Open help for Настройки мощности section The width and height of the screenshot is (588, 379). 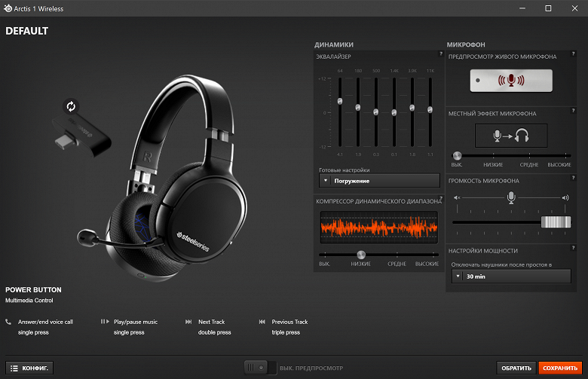pos(573,248)
